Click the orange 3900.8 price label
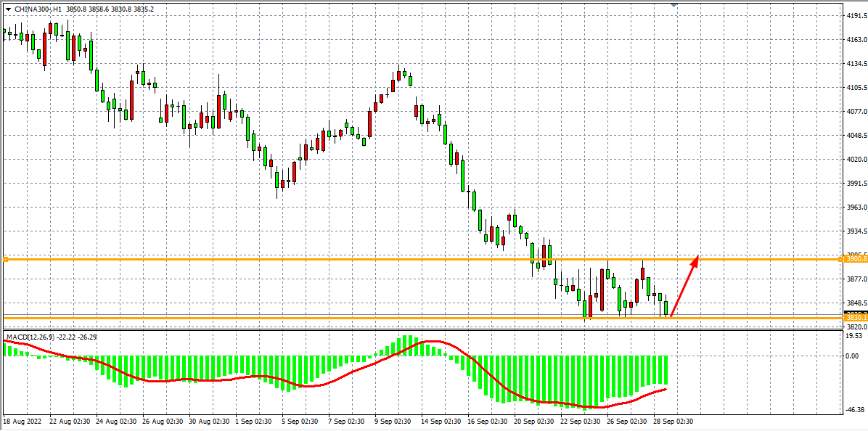Viewport: 868px width, 431px height. pos(856,259)
